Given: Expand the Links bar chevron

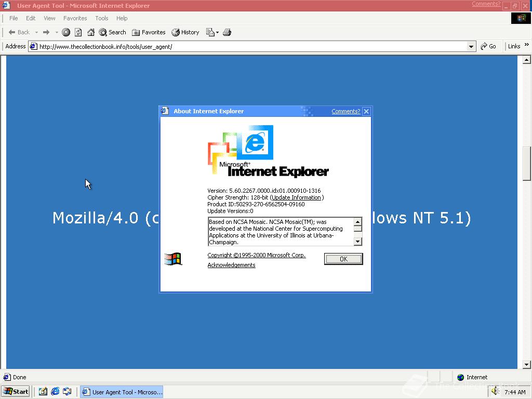Looking at the screenshot, I should click(527, 45).
